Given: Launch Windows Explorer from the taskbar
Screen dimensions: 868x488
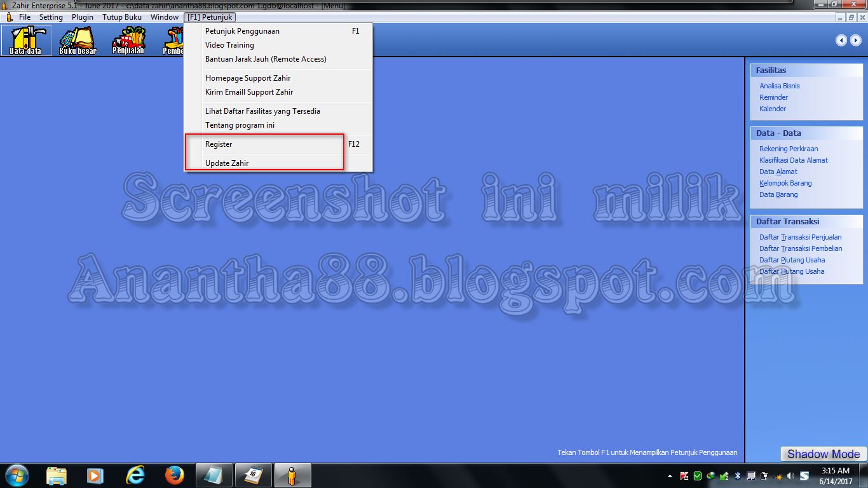Looking at the screenshot, I should click(x=56, y=475).
